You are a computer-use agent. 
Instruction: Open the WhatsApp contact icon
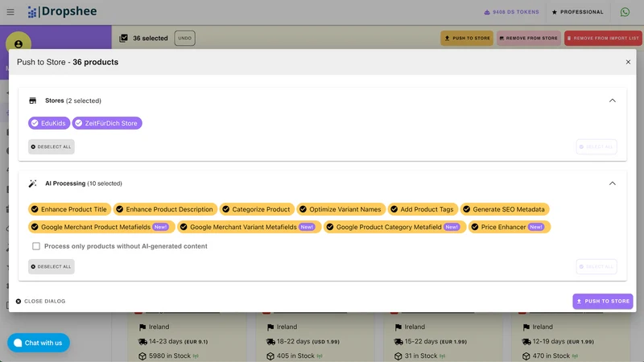pos(625,12)
